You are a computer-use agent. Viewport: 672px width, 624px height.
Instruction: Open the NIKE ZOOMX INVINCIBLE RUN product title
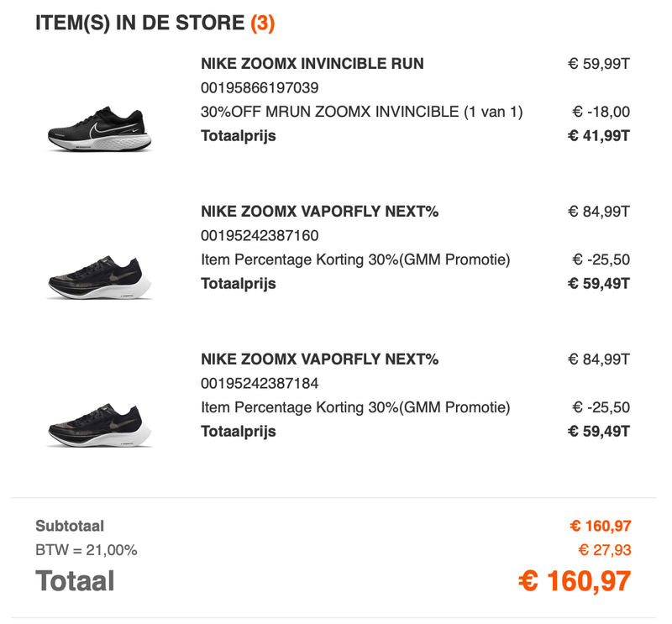click(312, 64)
